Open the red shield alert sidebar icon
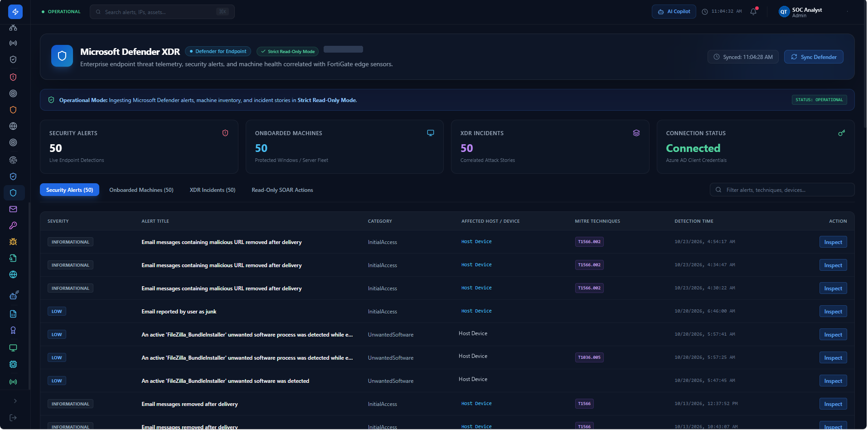Viewport: 868px width, 430px height. coord(13,77)
